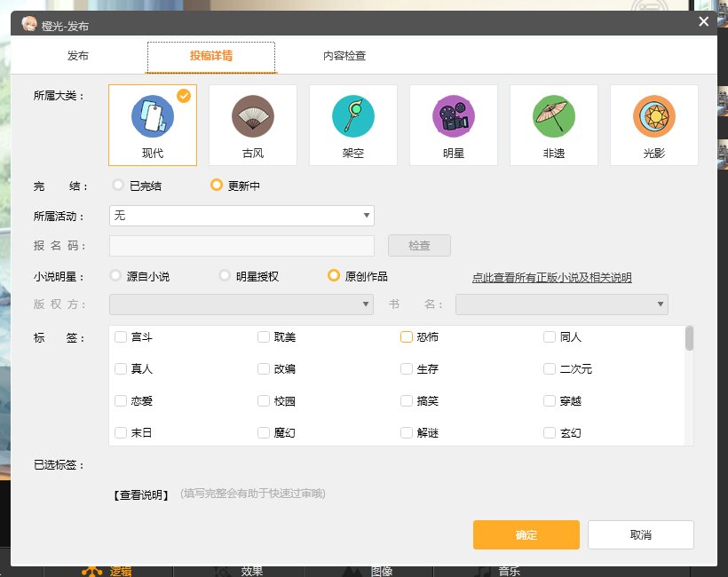
Task: Enable the 恐怖 tag checkbox
Action: tap(407, 337)
